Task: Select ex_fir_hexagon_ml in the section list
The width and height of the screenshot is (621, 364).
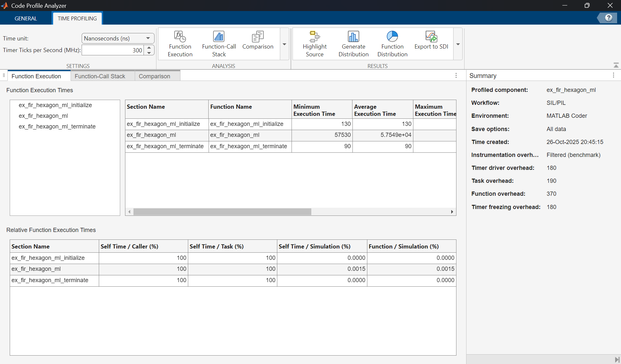Action: point(43,116)
